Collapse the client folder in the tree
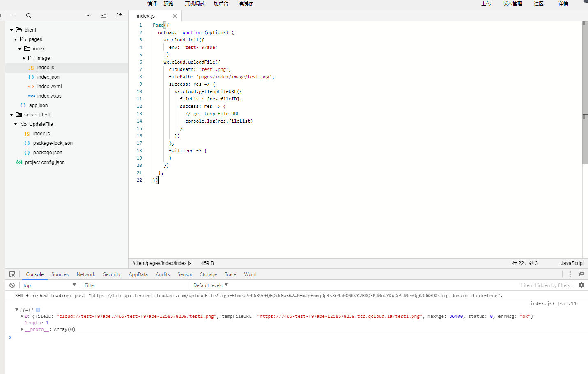Image resolution: width=588 pixels, height=374 pixels. click(x=11, y=30)
